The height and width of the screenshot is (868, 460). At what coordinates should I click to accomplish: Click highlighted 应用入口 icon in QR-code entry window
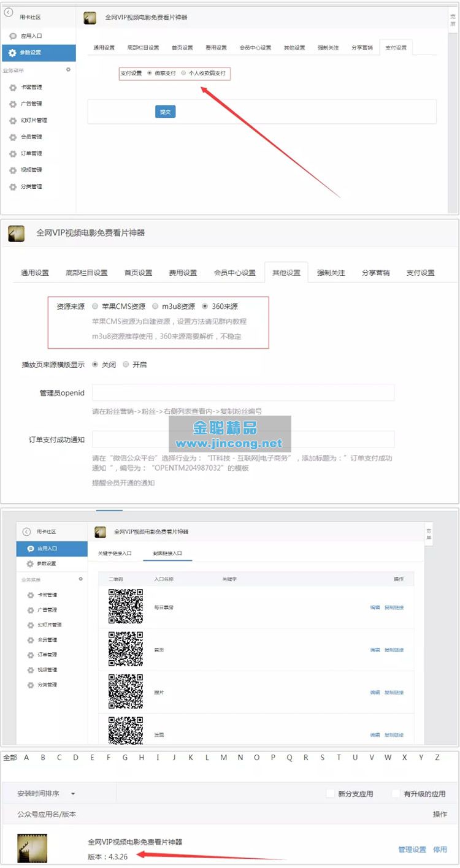pos(30,549)
